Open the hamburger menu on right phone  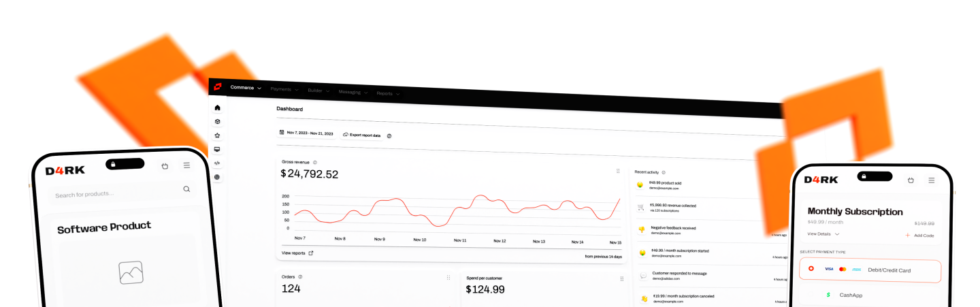[932, 180]
